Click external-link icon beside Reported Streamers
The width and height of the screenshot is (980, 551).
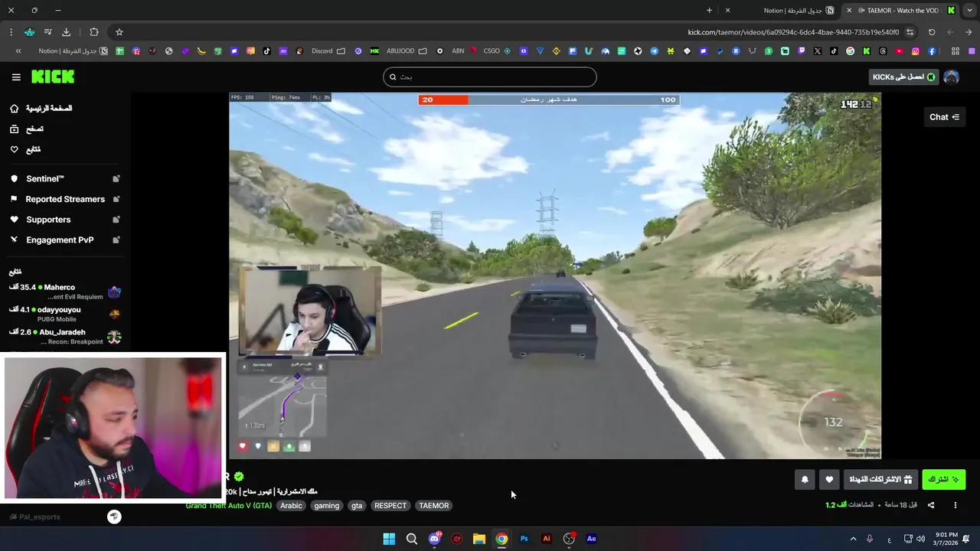pyautogui.click(x=116, y=199)
